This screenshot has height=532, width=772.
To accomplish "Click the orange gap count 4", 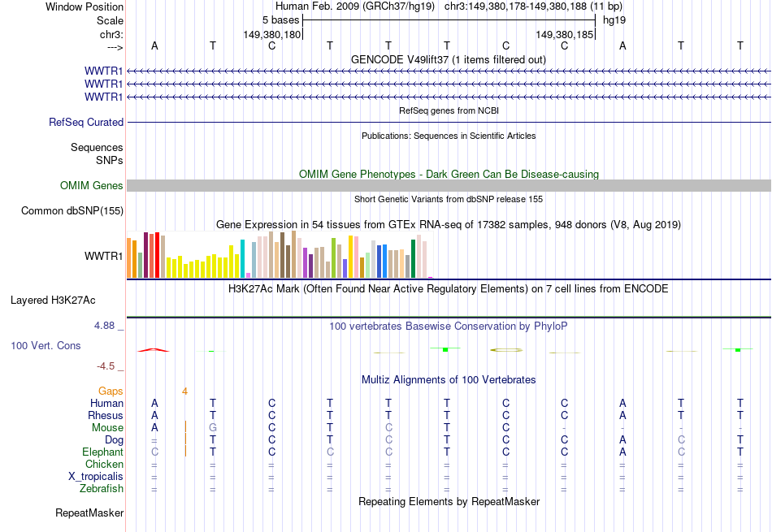I will (184, 391).
